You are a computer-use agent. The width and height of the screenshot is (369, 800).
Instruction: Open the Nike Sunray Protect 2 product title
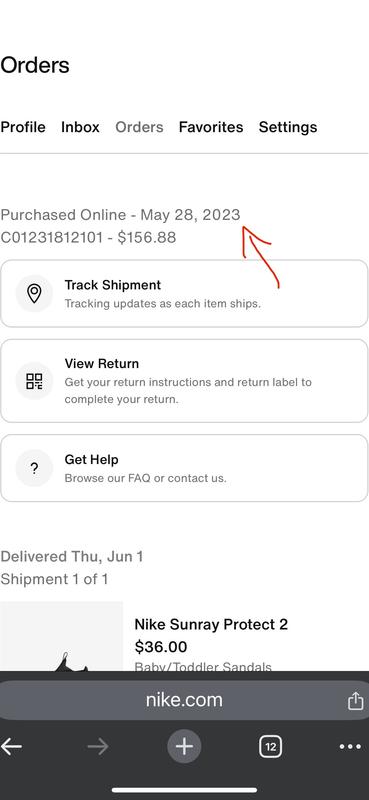click(x=211, y=624)
